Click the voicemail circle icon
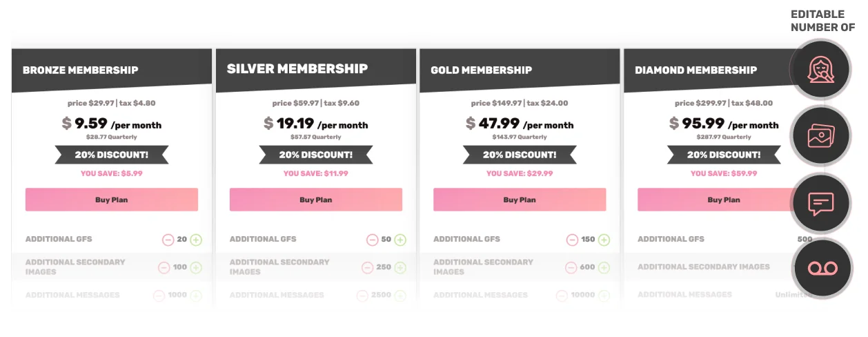The image size is (868, 337). coord(821,268)
